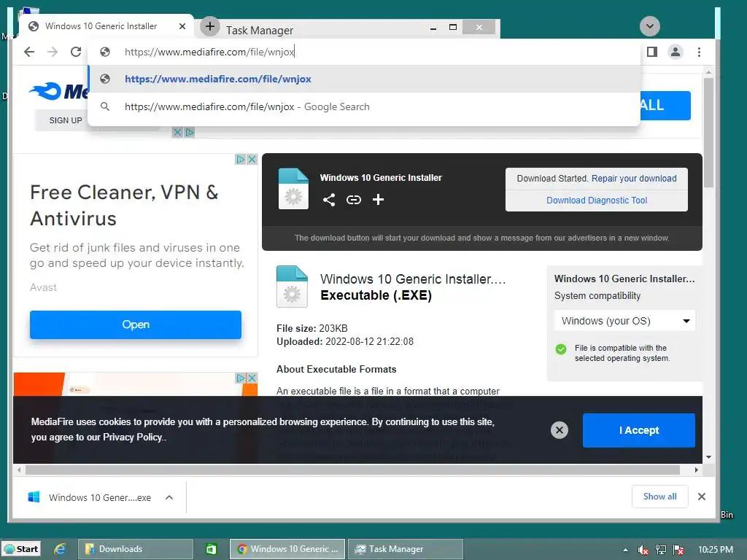Image resolution: width=747 pixels, height=560 pixels.
Task: Click the horizontal scrollbar thumb
Action: tap(352, 470)
